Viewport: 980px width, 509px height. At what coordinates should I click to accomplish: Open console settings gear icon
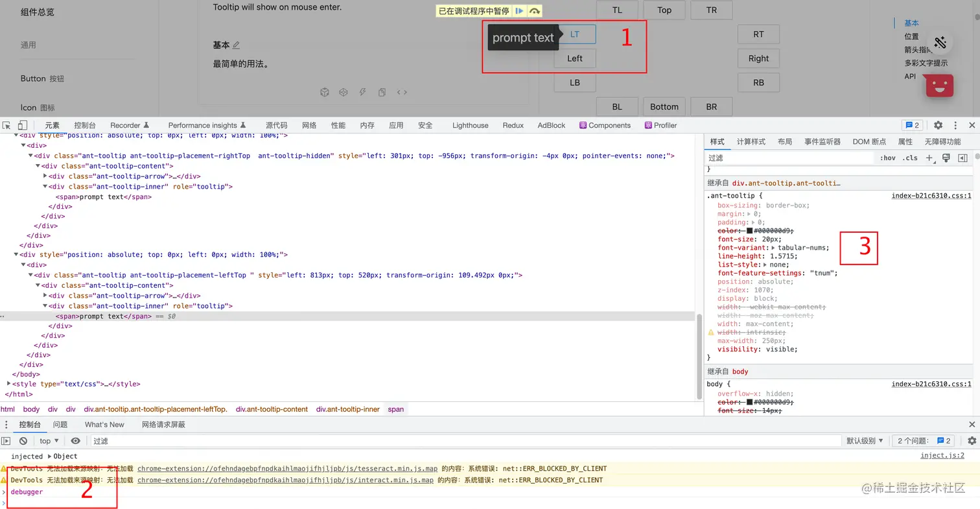[x=972, y=441]
